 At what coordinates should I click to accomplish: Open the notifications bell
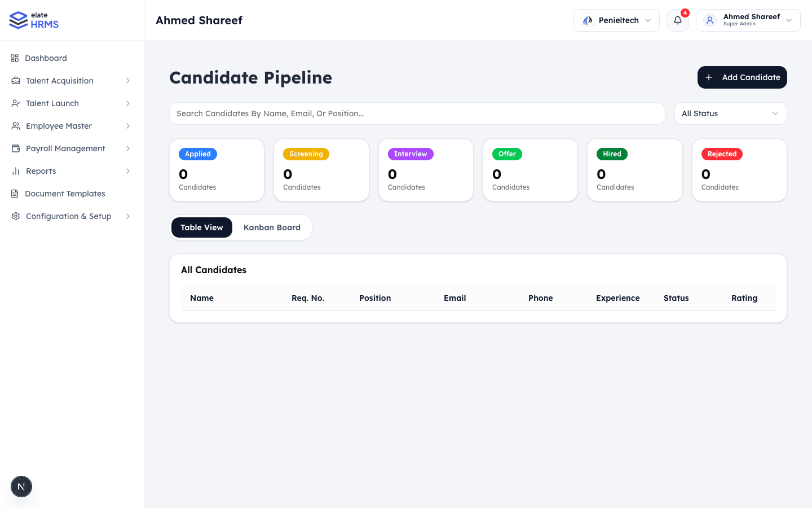677,20
